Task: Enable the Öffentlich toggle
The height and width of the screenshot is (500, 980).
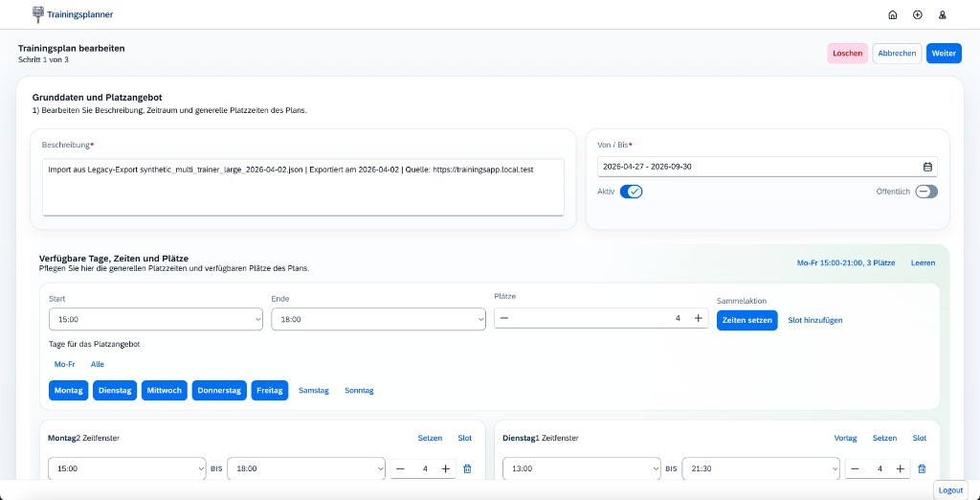Action: point(925,192)
